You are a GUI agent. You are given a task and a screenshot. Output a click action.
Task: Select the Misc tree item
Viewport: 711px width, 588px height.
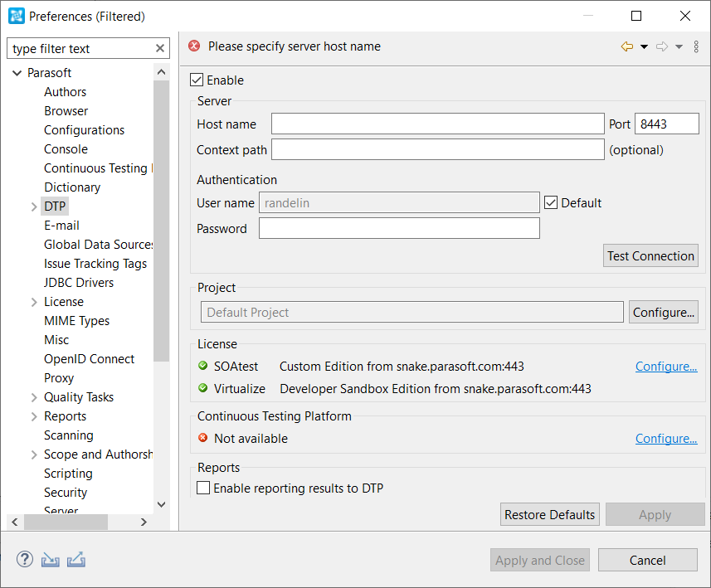[56, 339]
